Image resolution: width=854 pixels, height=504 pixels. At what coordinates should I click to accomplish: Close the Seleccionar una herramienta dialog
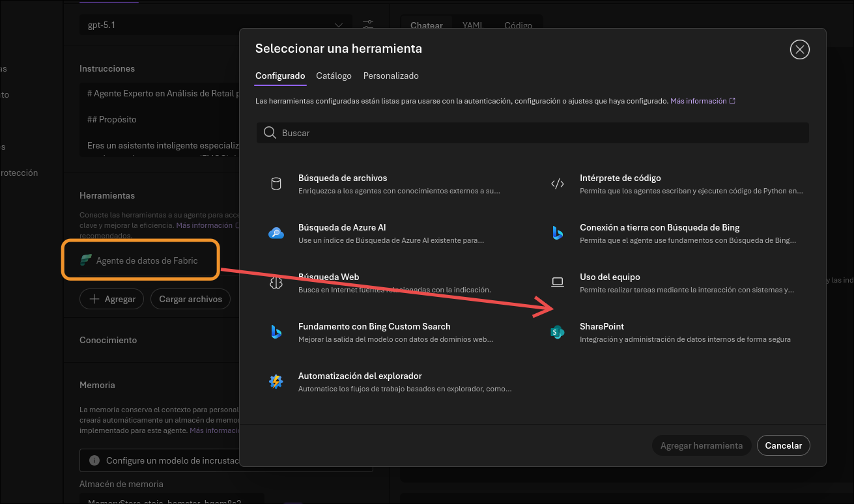[x=799, y=49]
